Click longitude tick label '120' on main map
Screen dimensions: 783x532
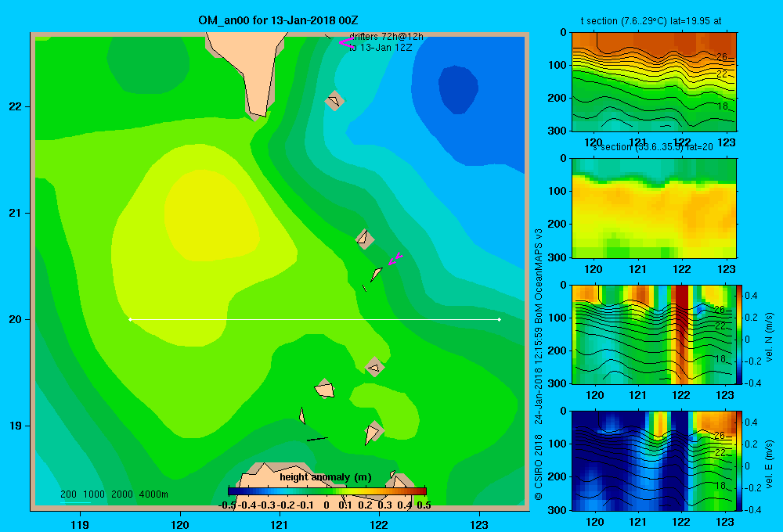coord(180,524)
